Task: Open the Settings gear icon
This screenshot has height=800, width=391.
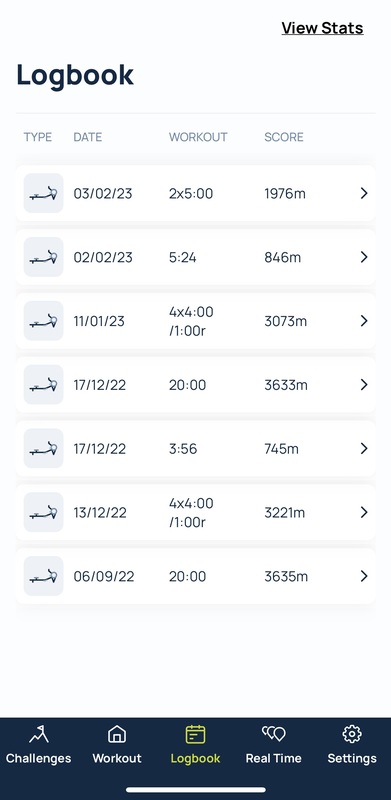Action: coord(352,734)
